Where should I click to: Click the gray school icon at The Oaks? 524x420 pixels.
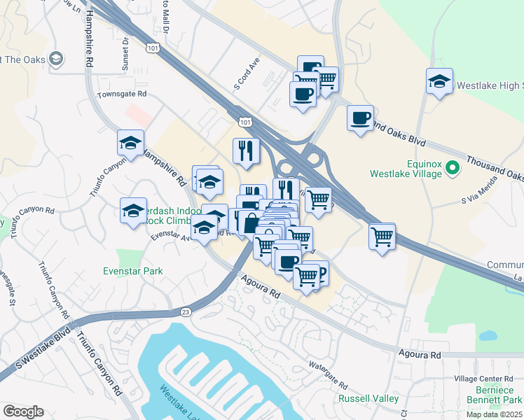[x=56, y=59]
